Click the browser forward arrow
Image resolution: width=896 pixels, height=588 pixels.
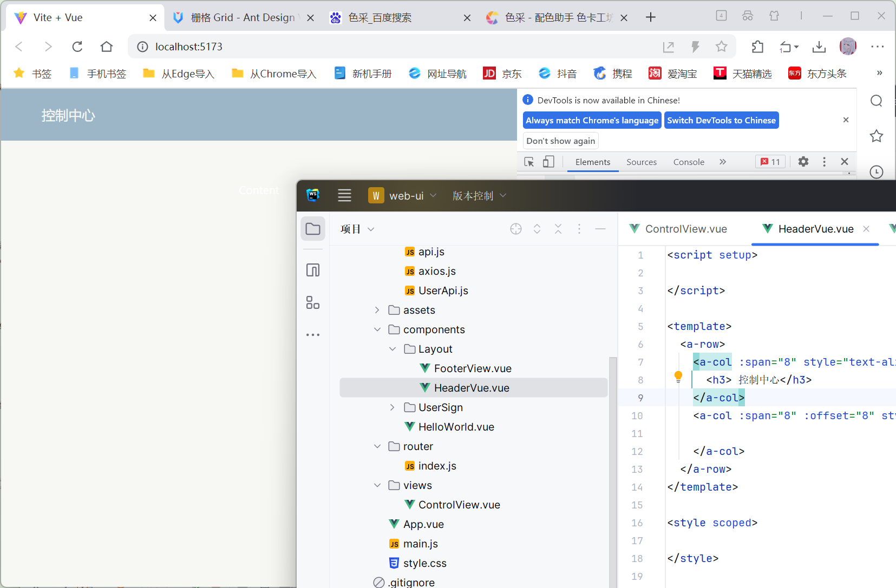click(x=48, y=47)
